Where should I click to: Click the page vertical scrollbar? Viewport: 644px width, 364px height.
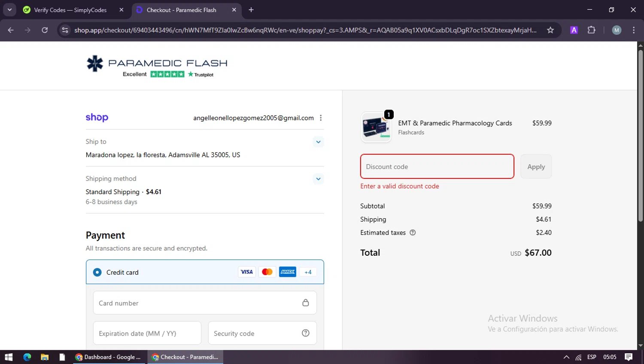[641, 135]
